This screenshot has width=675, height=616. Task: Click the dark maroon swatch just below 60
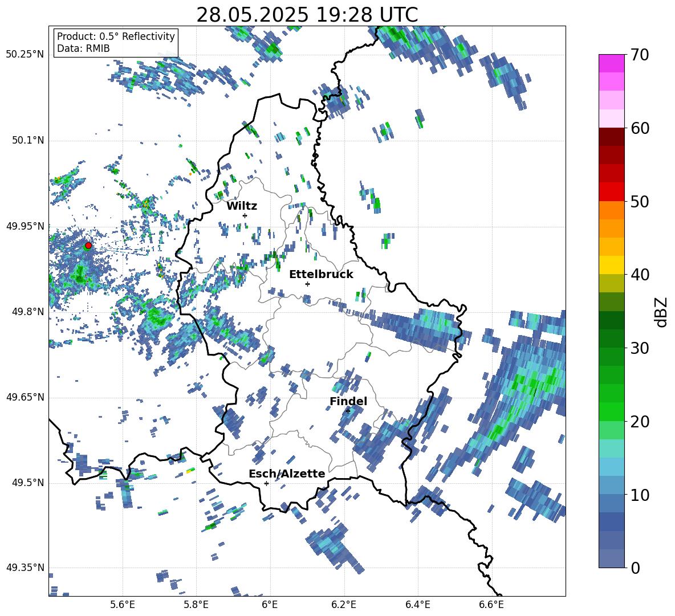pyautogui.click(x=611, y=137)
